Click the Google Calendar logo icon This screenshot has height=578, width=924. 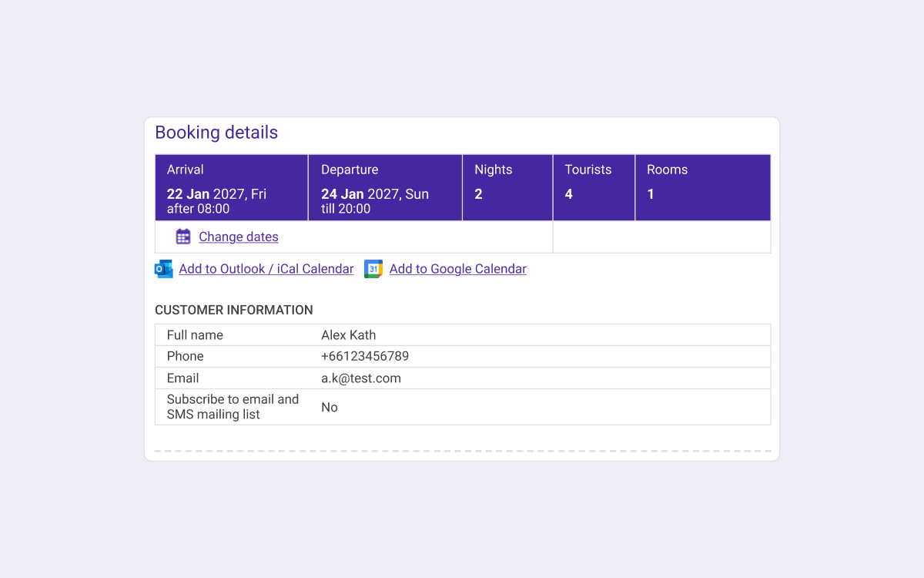[x=373, y=269]
